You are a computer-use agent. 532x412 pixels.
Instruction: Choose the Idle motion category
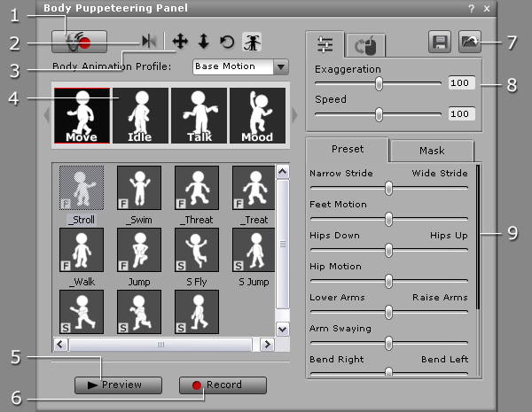click(140, 116)
